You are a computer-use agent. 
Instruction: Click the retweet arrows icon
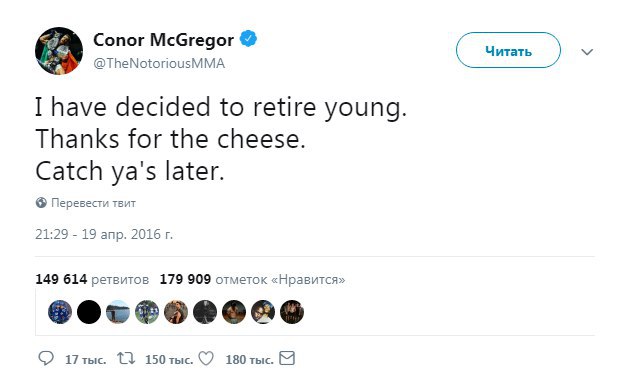pos(126,358)
